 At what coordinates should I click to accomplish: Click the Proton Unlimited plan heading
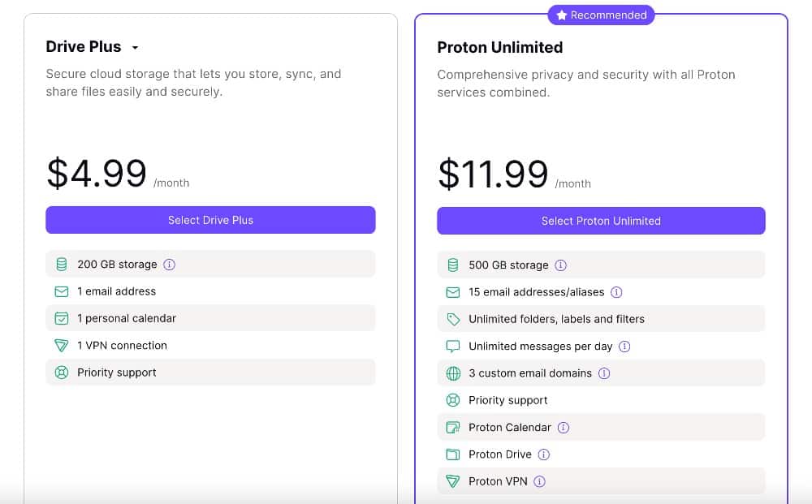coord(499,47)
